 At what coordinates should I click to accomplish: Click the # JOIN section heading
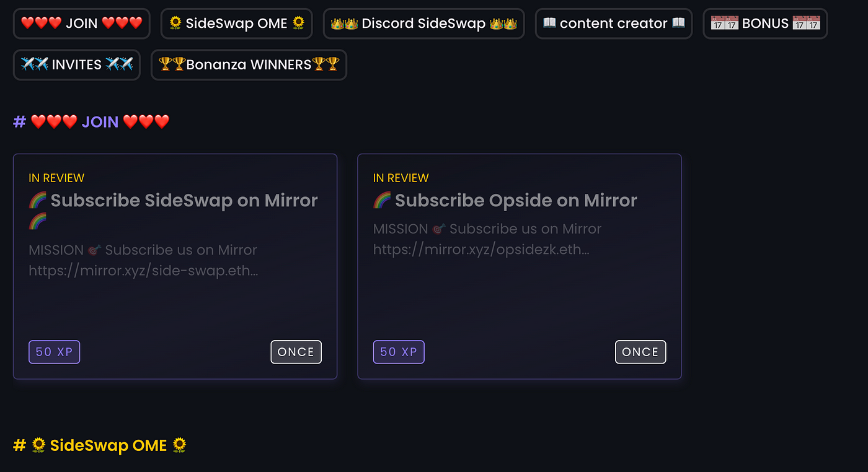click(91, 122)
